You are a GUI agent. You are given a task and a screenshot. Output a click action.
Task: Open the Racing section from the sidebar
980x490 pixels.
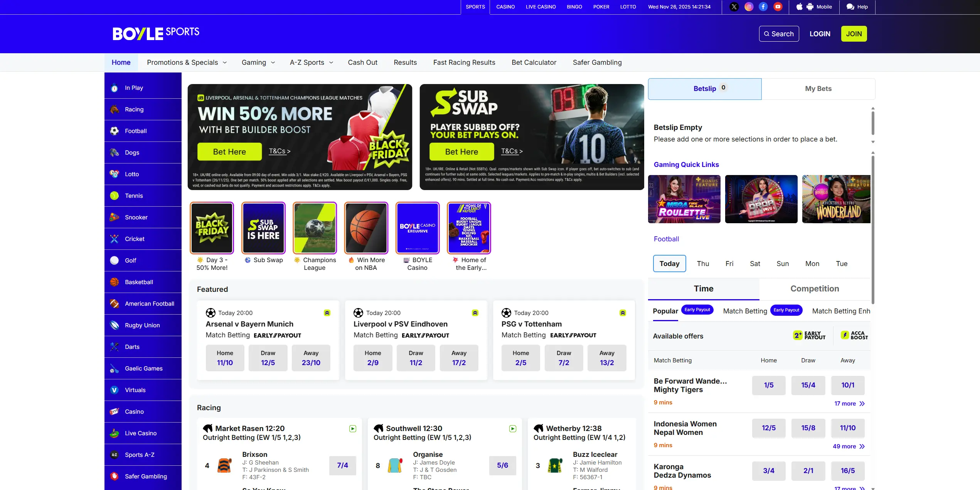tap(115, 109)
